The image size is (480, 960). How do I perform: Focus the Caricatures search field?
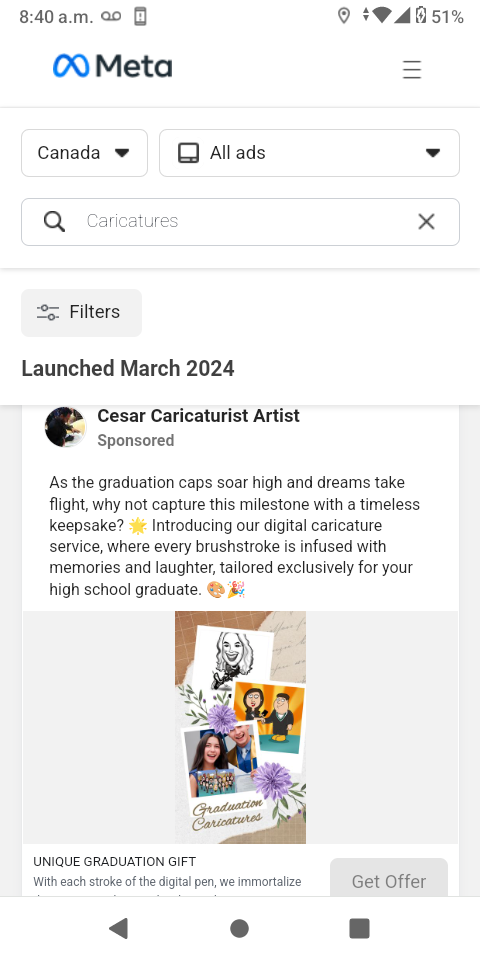point(240,222)
